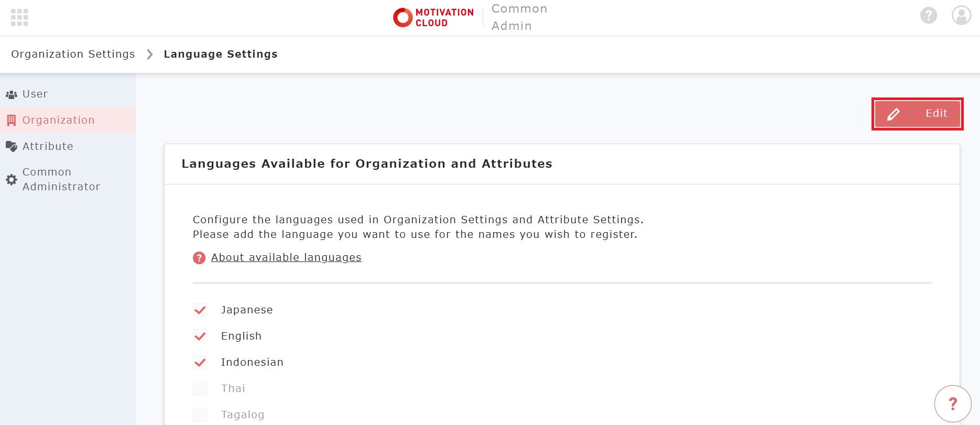
Task: Toggle the Japanese language checkbox
Action: 200,310
